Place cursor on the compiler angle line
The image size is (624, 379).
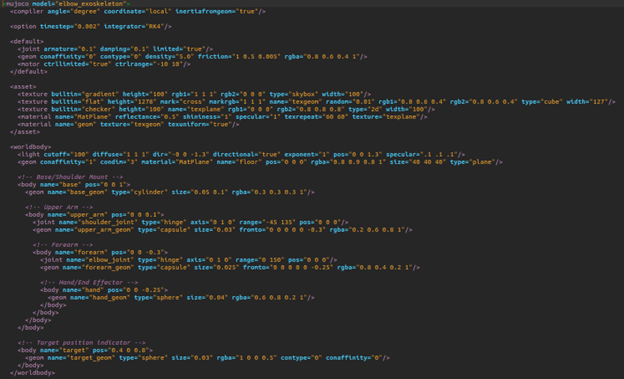pos(138,11)
